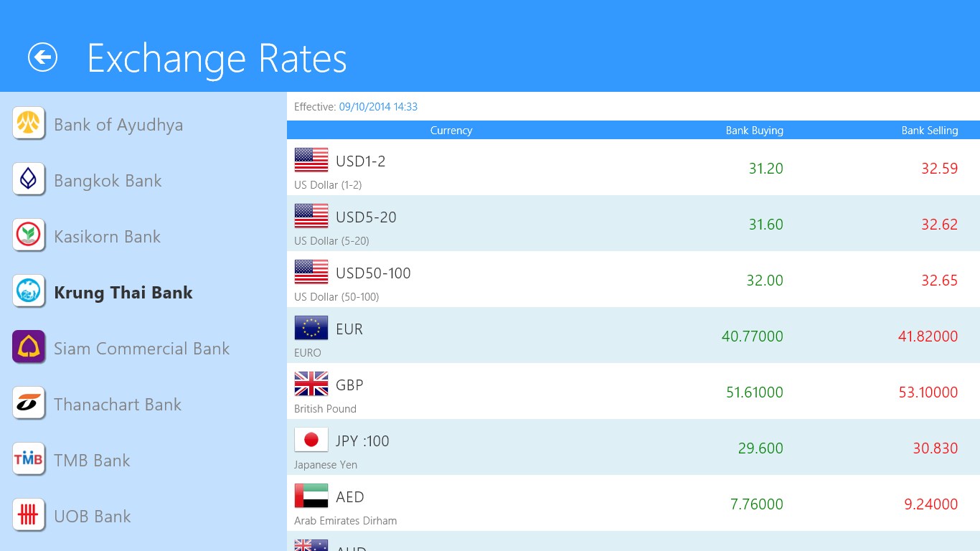Click the Bangkok Bank logo icon
The image size is (980, 551).
tap(29, 179)
